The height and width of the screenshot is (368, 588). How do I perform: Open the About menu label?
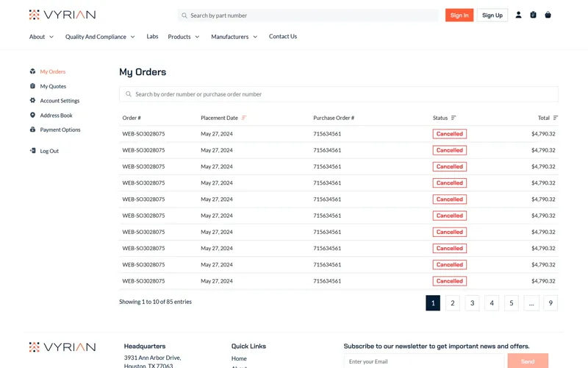click(x=37, y=37)
